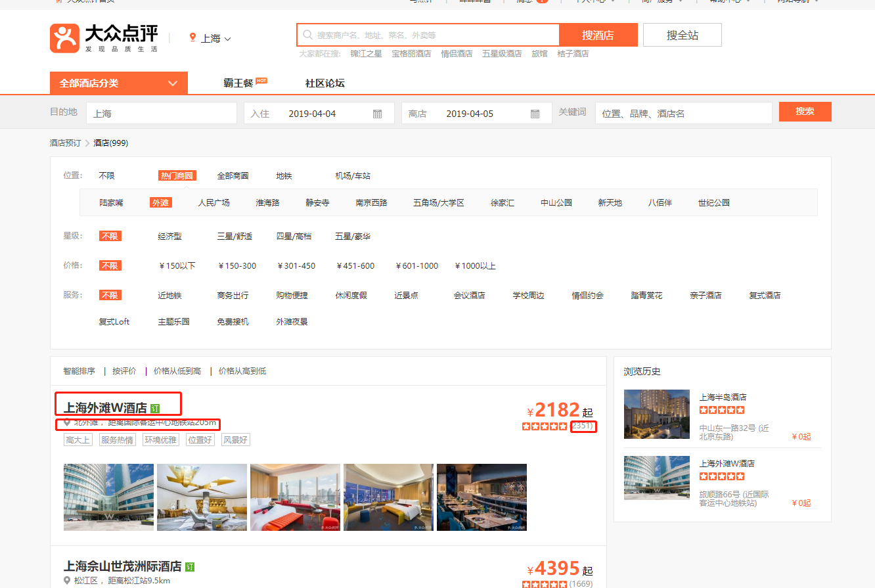Switch location filter to 全部商圈
The image size is (875, 588).
pos(233,175)
